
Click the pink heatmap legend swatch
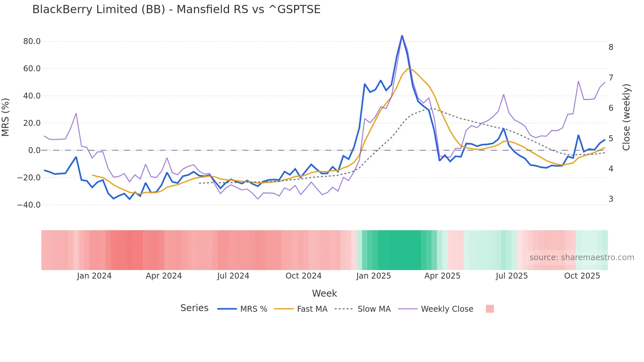pyautogui.click(x=490, y=309)
